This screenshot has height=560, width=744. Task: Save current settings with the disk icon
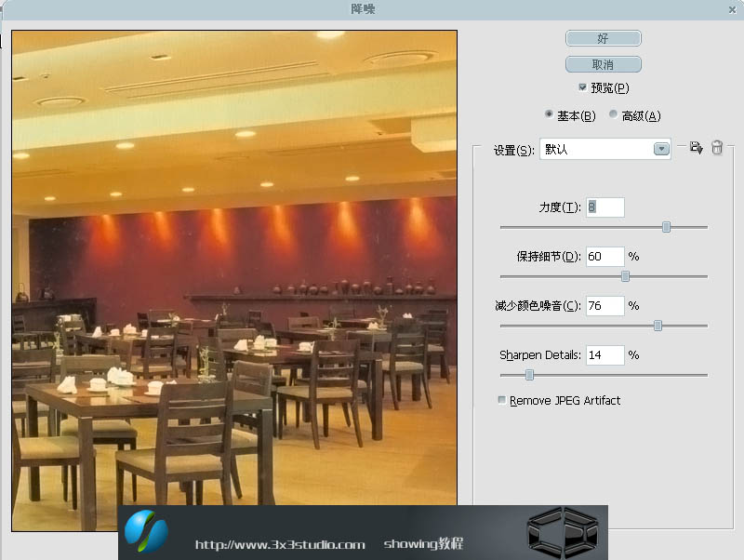[x=696, y=148]
